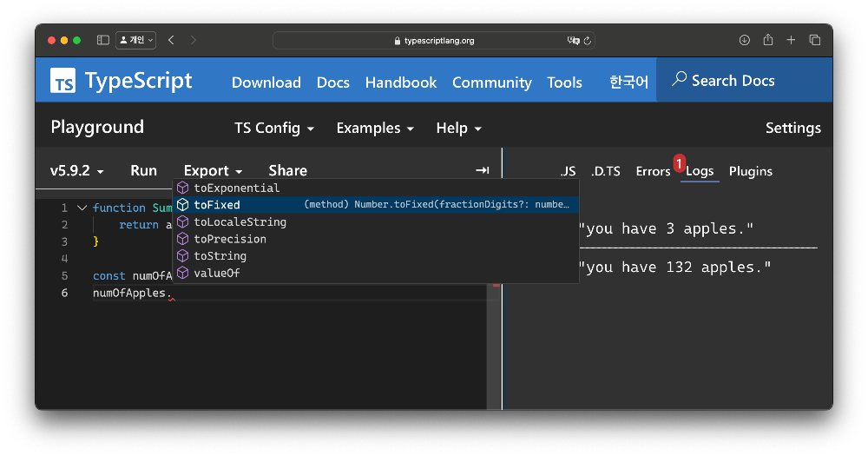Click the Search Docs input field
Image resolution: width=868 pixels, height=456 pixels.
744,80
